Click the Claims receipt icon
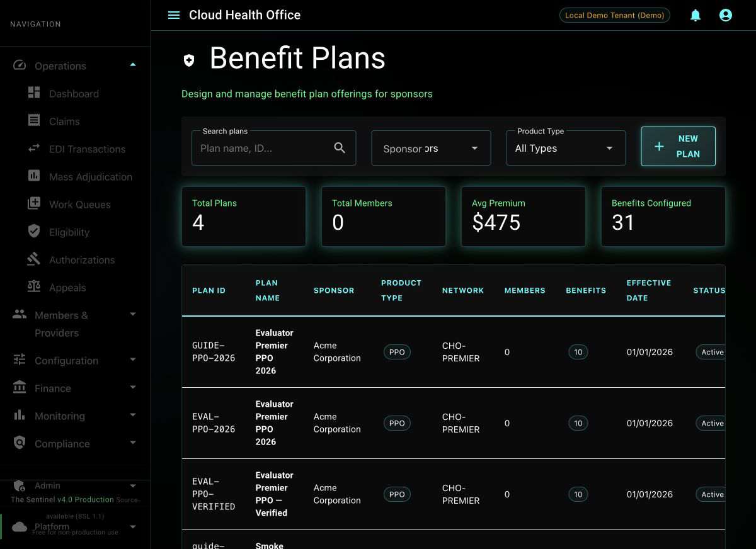Image resolution: width=756 pixels, height=549 pixels. tap(34, 121)
